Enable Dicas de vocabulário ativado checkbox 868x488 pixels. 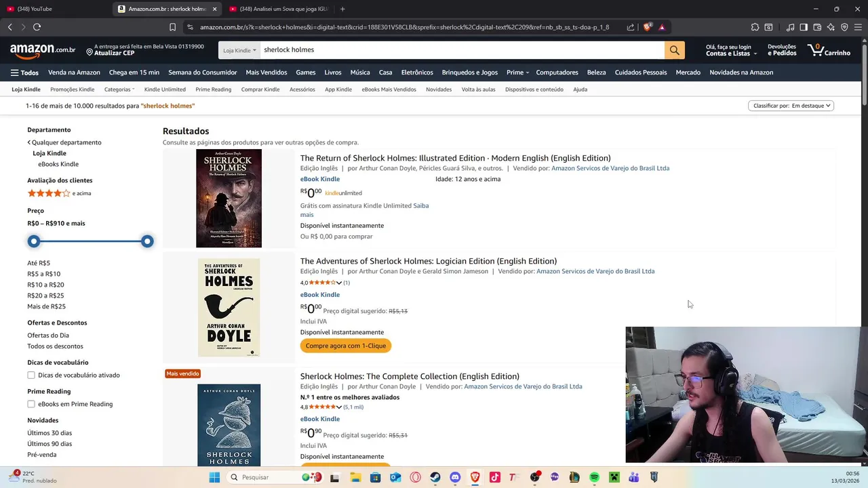click(x=31, y=375)
